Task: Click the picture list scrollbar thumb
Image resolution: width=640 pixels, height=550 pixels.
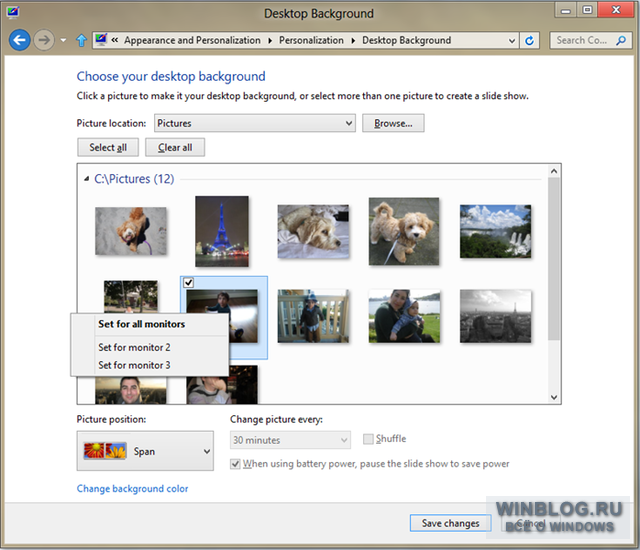Action: (x=554, y=259)
